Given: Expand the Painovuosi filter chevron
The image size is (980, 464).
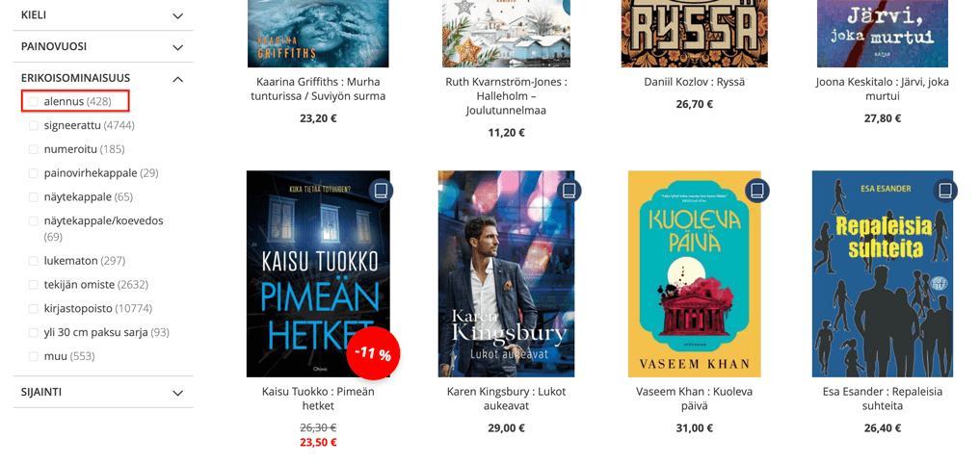Looking at the screenshot, I should click(178, 47).
